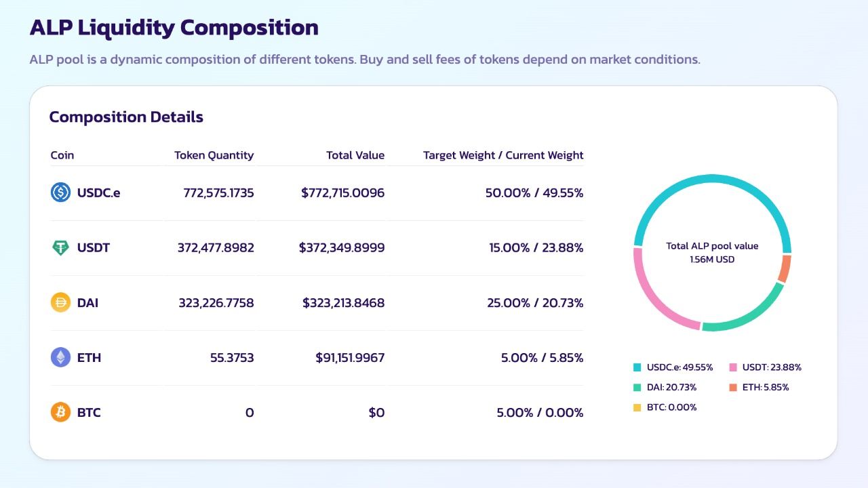Click Target Weight / Current Weight header
This screenshot has width=868, height=488.
tap(502, 155)
